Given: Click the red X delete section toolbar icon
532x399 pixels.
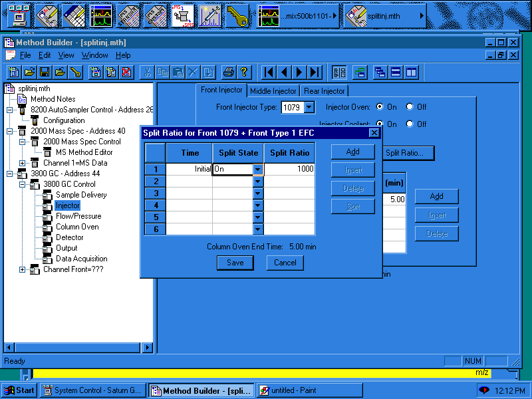Looking at the screenshot, I should pyautogui.click(x=126, y=72).
